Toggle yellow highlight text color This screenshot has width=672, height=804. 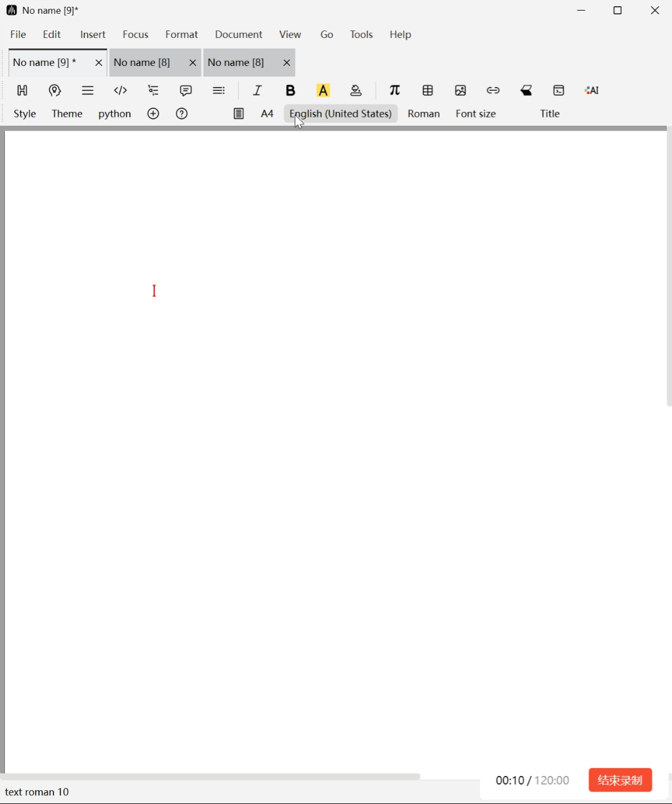pos(323,90)
